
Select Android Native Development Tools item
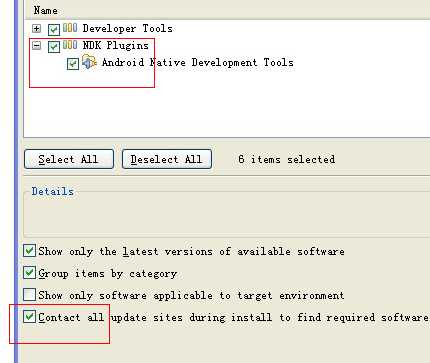[x=198, y=62]
